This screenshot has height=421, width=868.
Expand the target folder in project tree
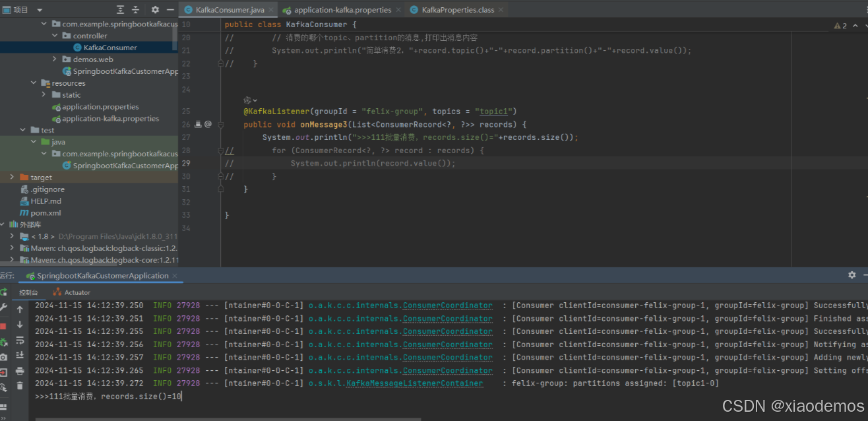[x=12, y=178]
